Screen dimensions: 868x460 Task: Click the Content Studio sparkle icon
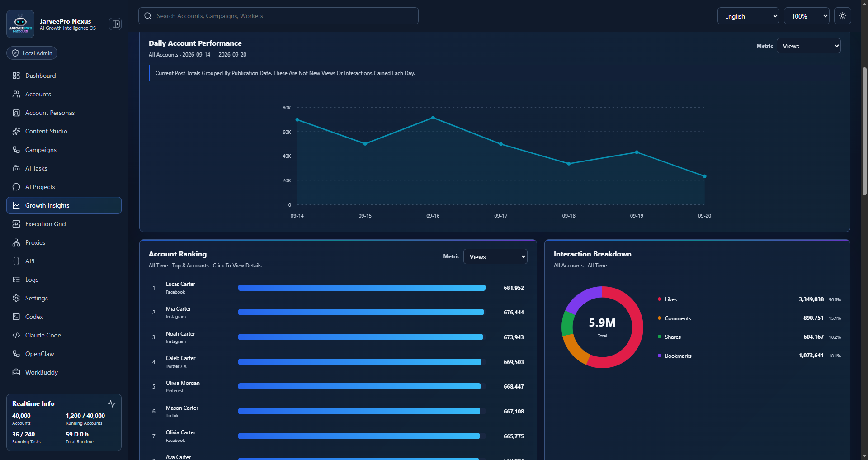(x=16, y=131)
